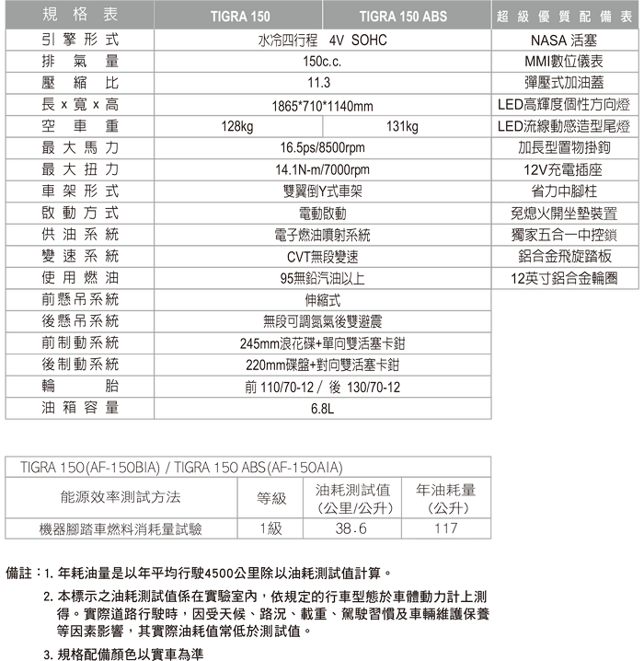Select the fuel consumption value 38.6
The height and width of the screenshot is (661, 644).
click(x=351, y=528)
